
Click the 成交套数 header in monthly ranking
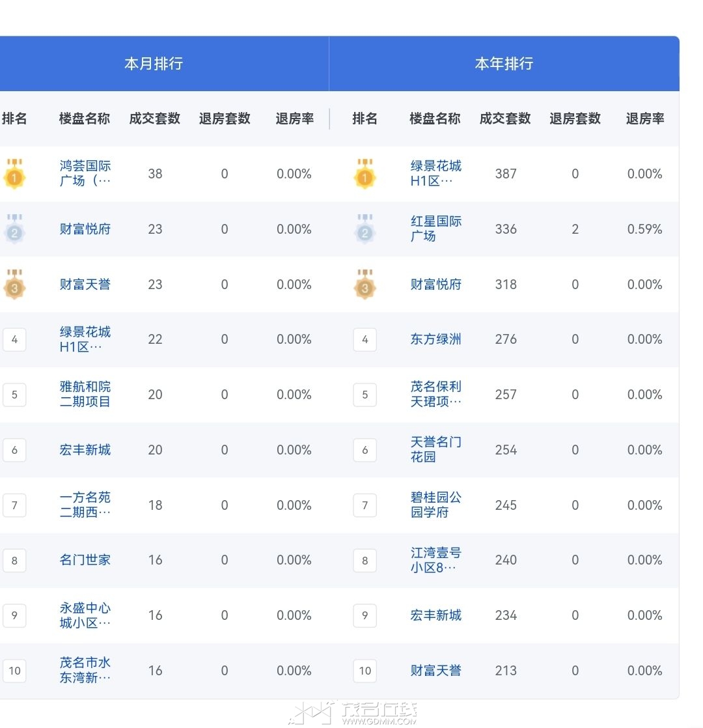click(x=155, y=119)
